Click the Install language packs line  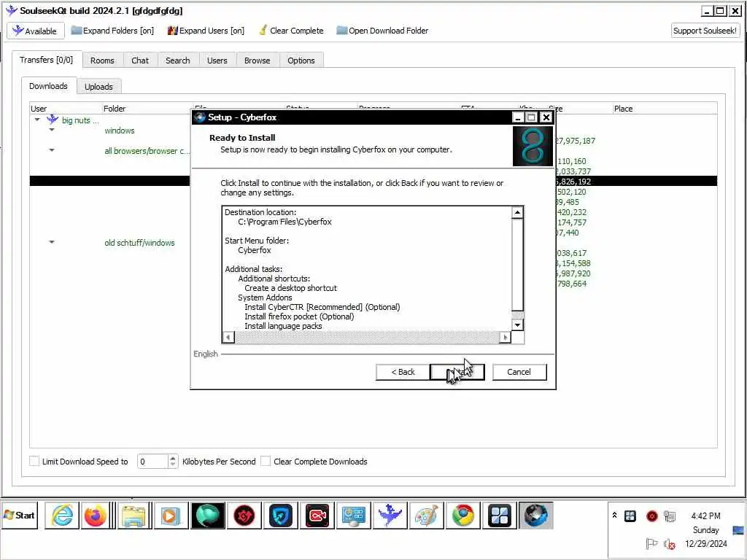283,326
